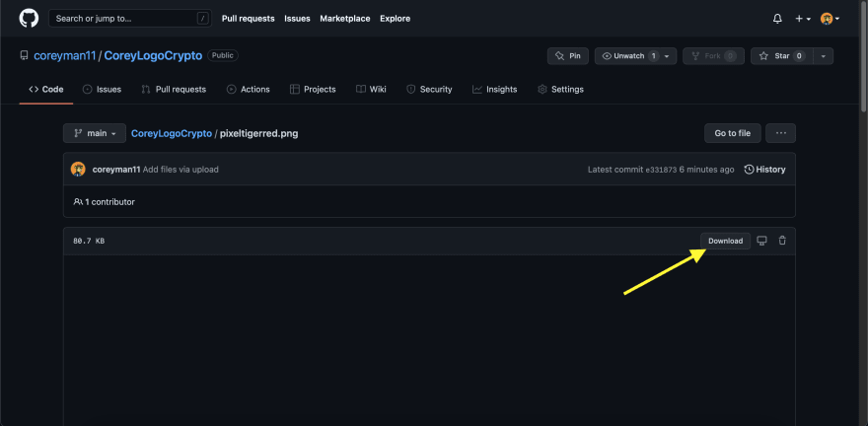The image size is (868, 426).
Task: Open Pull requests in top navigation
Action: click(248, 19)
